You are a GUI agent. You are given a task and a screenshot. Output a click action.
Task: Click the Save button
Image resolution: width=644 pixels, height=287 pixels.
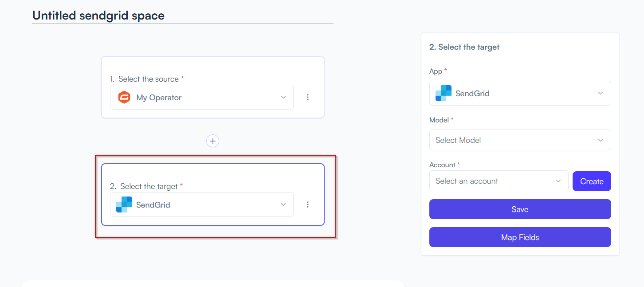[x=520, y=209]
